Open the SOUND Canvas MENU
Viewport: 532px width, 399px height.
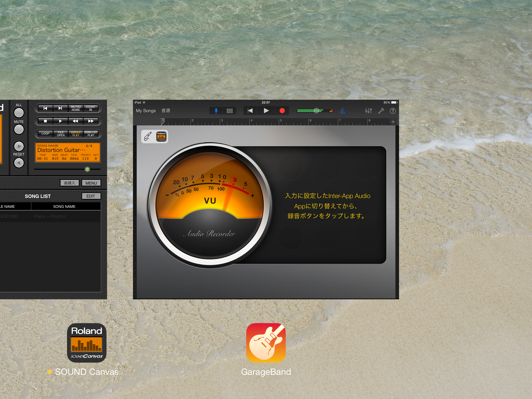click(91, 183)
